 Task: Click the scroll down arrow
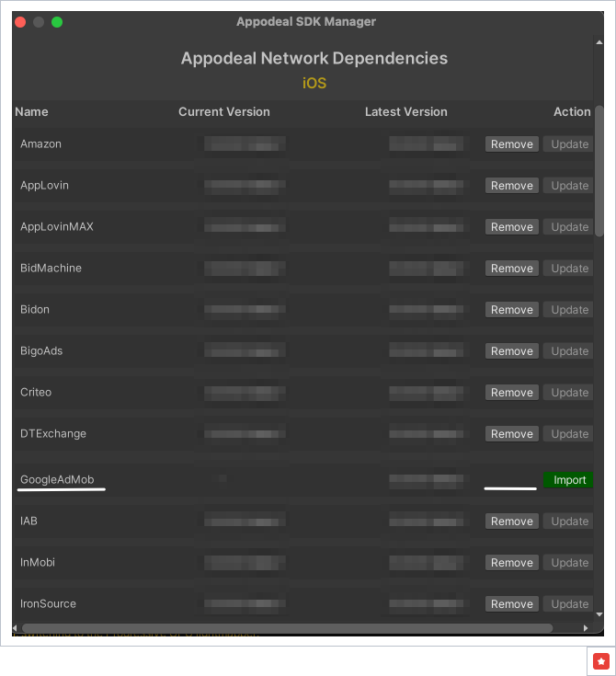pyautogui.click(x=599, y=613)
